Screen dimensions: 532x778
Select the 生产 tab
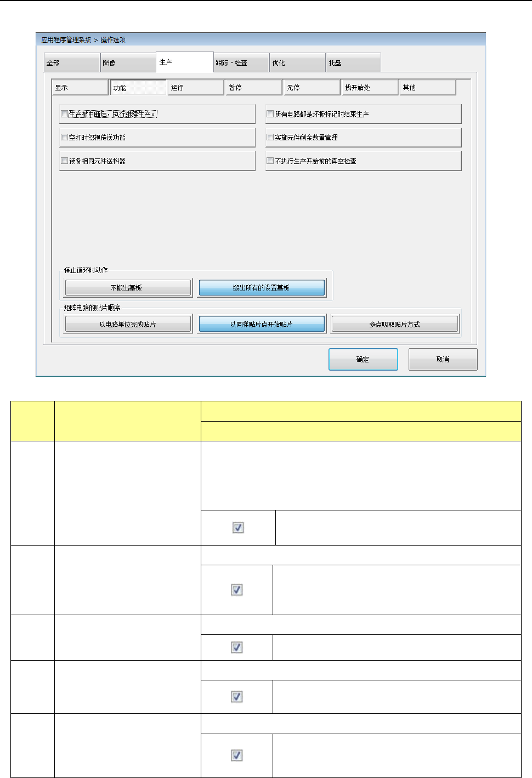click(x=185, y=62)
